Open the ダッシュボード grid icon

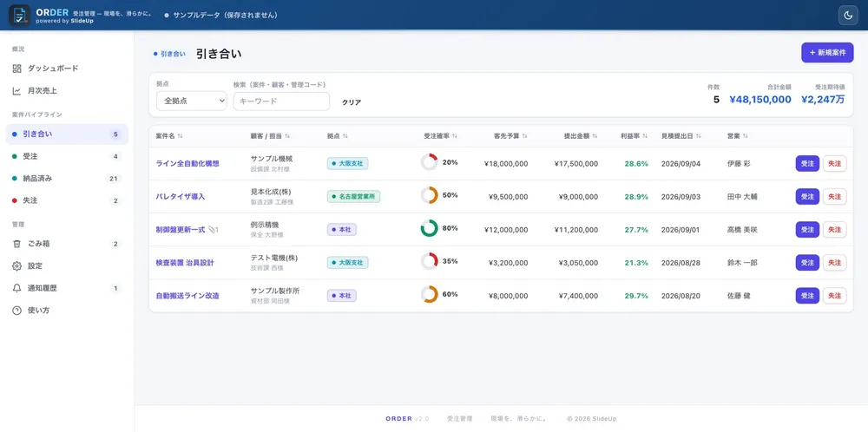(x=16, y=69)
